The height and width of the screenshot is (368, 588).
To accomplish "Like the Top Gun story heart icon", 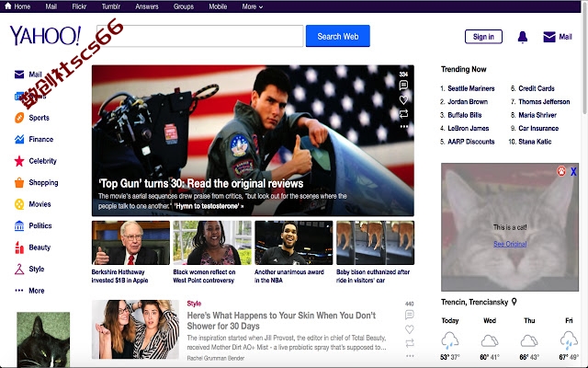I will point(403,99).
